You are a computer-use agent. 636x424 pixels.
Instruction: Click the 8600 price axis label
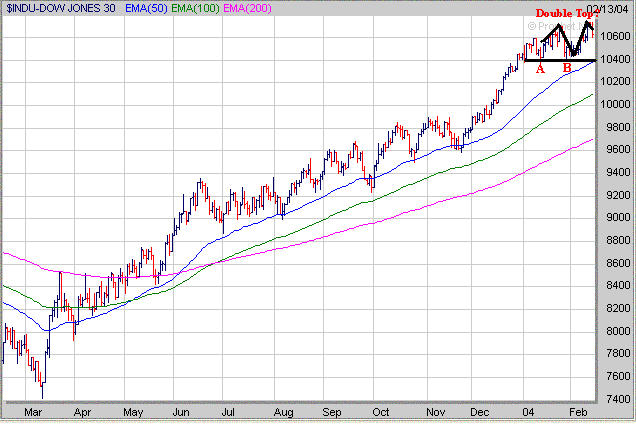(x=619, y=263)
